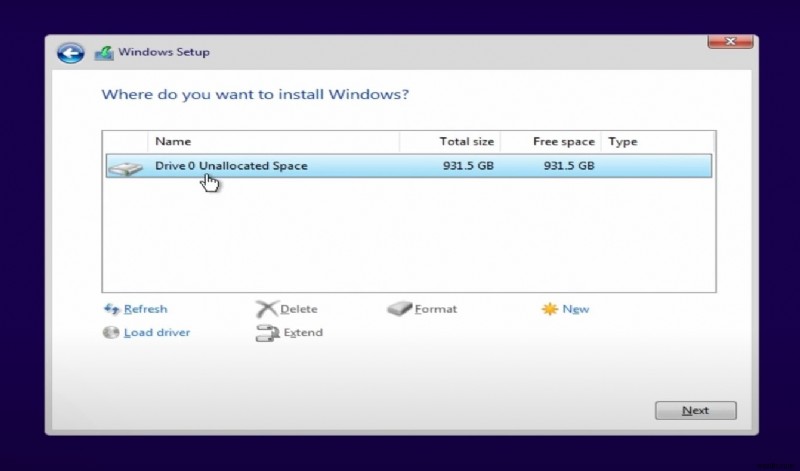Click the Extend partition option
Screen dimensions: 800x471
coord(303,333)
